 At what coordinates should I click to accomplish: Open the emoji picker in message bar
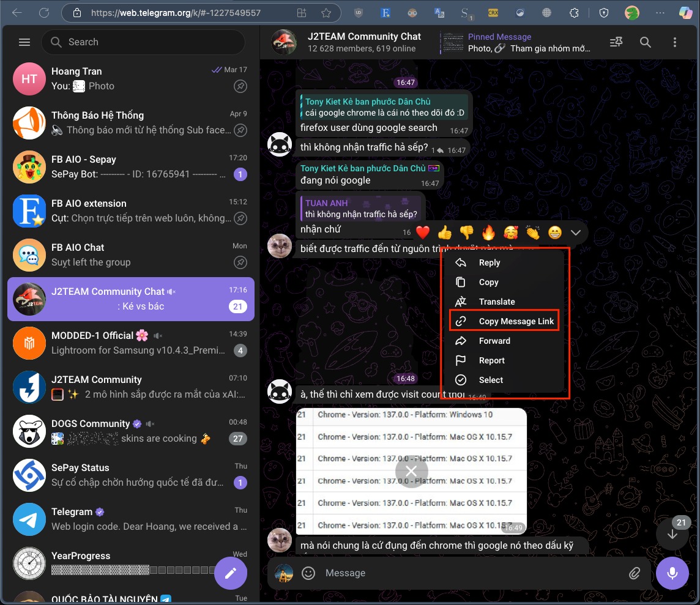pos(308,573)
